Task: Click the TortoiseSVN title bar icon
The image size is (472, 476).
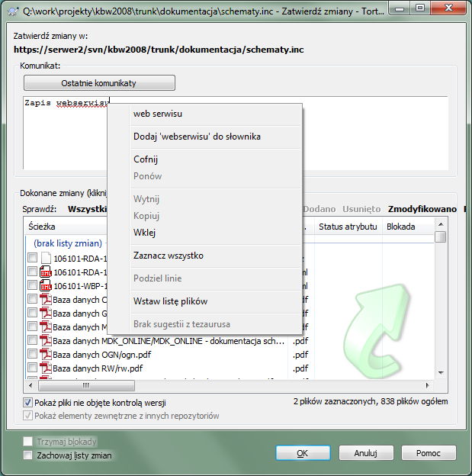Action: (13, 11)
